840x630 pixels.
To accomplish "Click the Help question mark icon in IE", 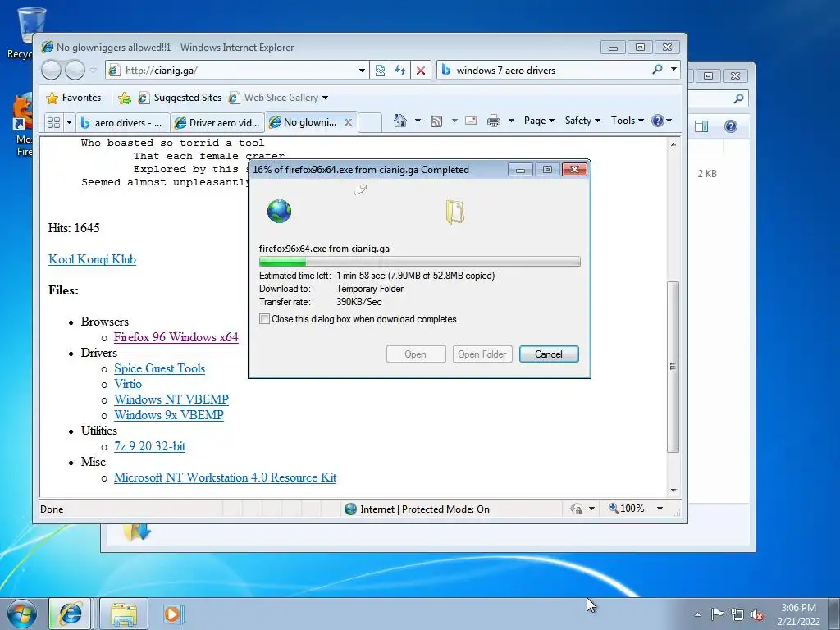I will [x=657, y=121].
